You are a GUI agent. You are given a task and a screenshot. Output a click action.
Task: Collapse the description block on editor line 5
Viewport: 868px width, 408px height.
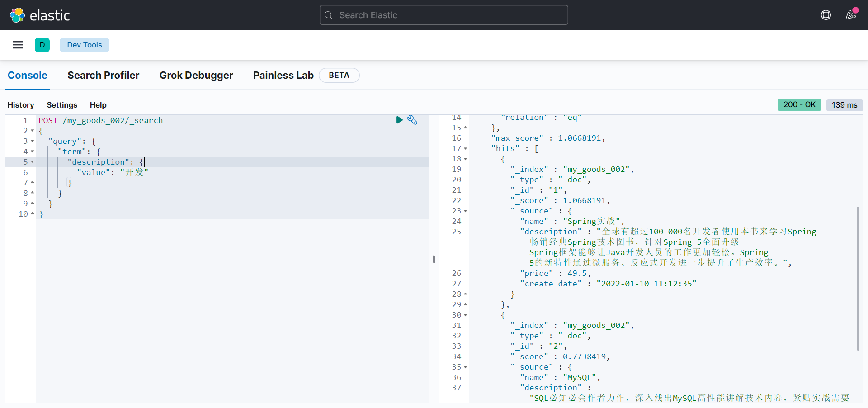point(32,162)
